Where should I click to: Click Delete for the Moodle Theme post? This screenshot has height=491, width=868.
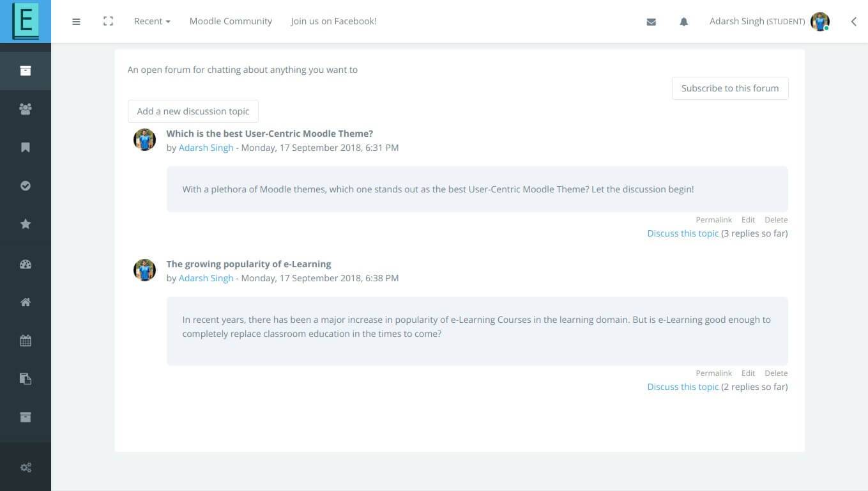pyautogui.click(x=776, y=219)
